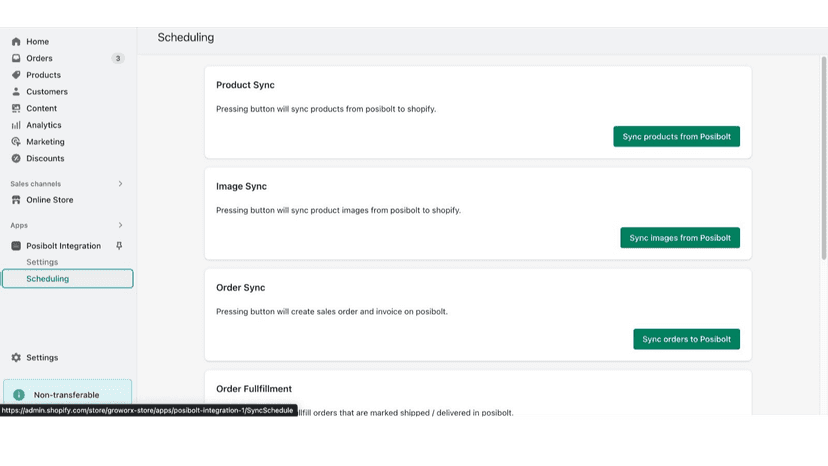Image resolution: width=828 pixels, height=466 pixels.
Task: Select the Scheduling sub-item
Action: [x=68, y=278]
